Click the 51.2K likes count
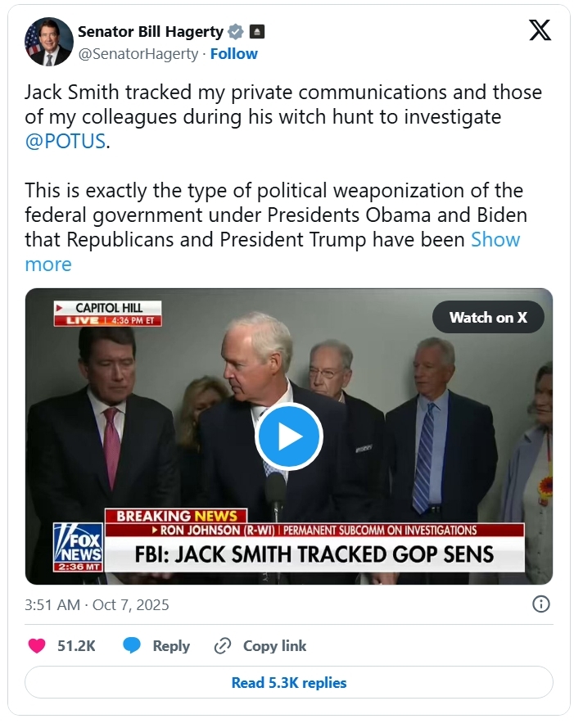The height and width of the screenshot is (728, 574). tap(76, 645)
